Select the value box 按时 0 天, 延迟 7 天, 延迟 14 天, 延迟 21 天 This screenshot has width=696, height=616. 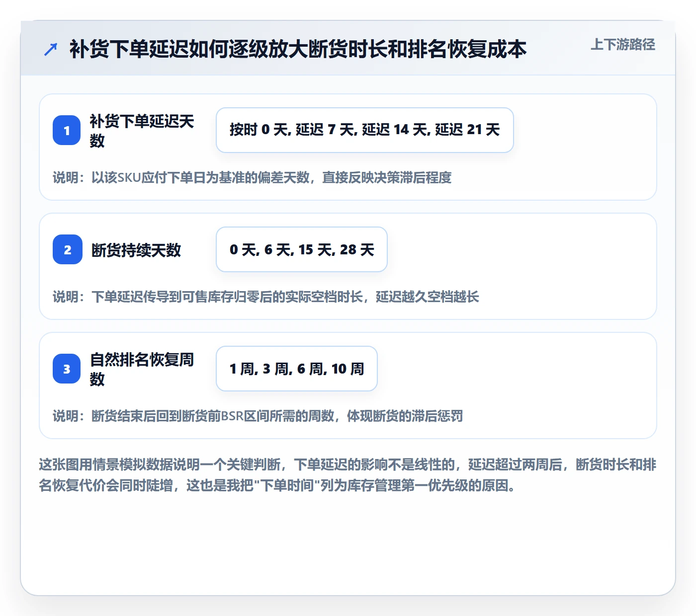(x=365, y=130)
